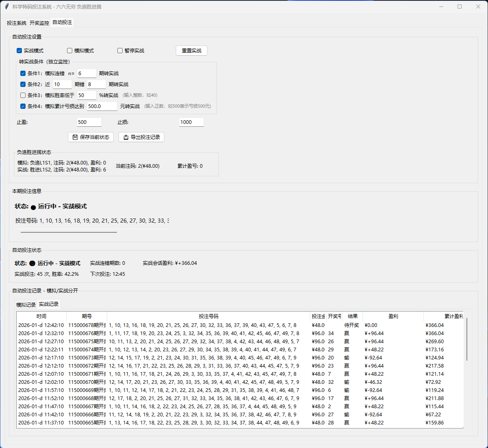Click the 止损 value field
The height and width of the screenshot is (448, 488).
pos(191,122)
